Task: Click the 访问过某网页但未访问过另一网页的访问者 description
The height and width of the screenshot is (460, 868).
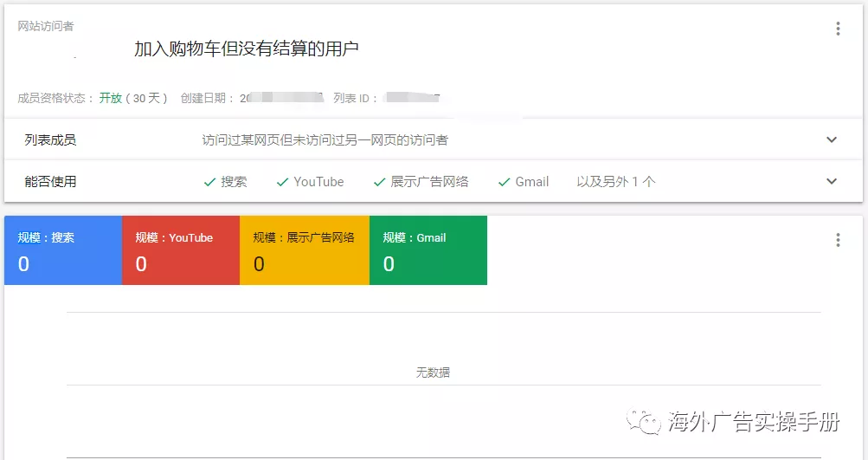Action: [x=325, y=139]
